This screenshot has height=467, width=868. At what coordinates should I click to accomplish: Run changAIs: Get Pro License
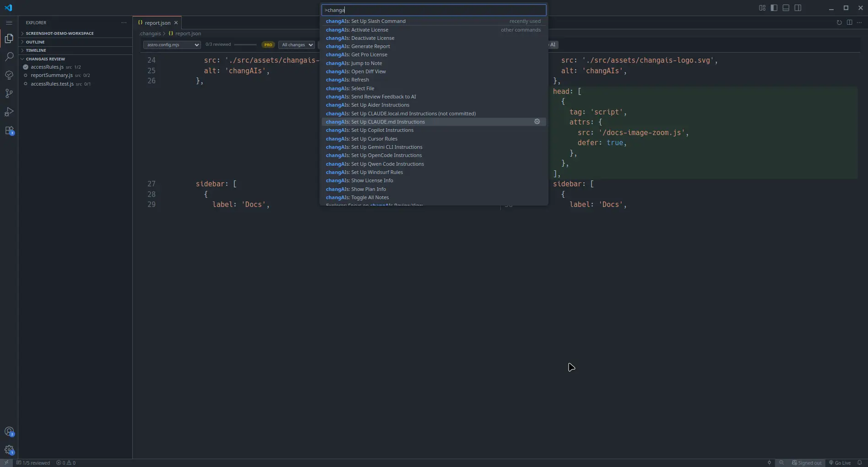click(434, 54)
